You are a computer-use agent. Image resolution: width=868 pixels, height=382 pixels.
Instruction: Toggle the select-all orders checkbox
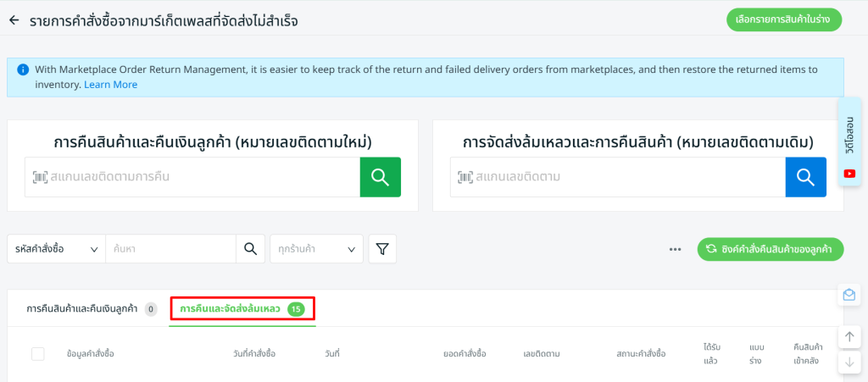pyautogui.click(x=38, y=353)
